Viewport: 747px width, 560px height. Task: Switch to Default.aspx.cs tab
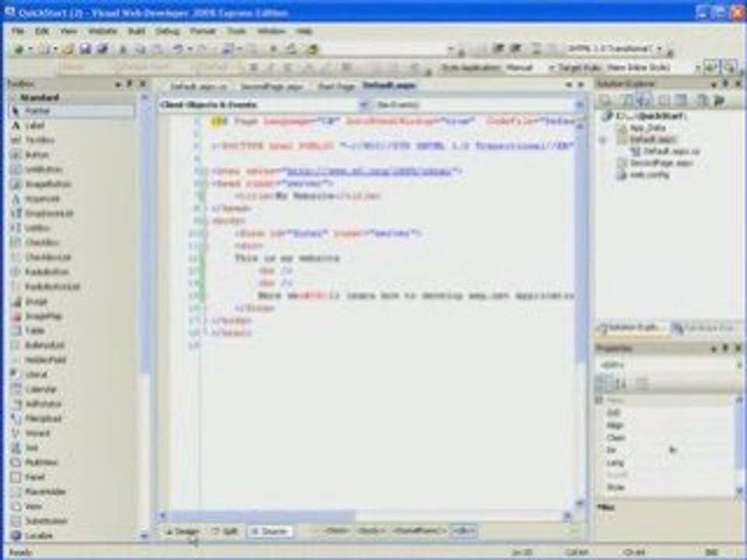point(198,86)
